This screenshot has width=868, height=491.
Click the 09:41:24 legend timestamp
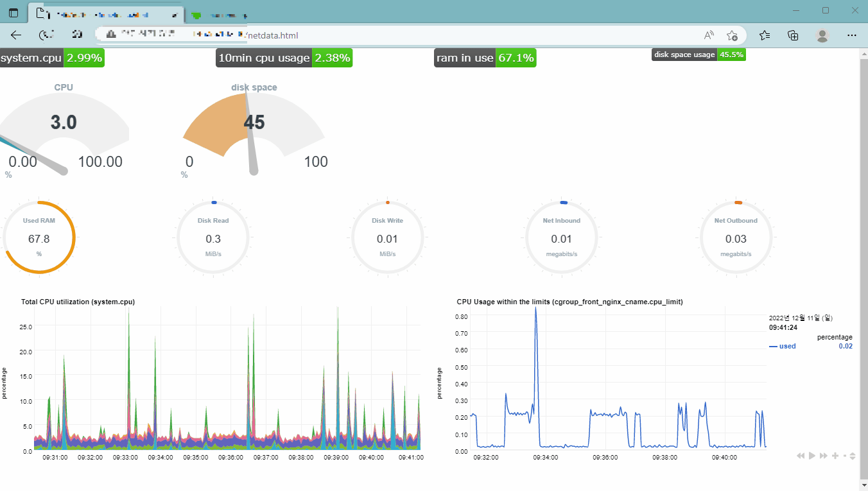point(783,327)
